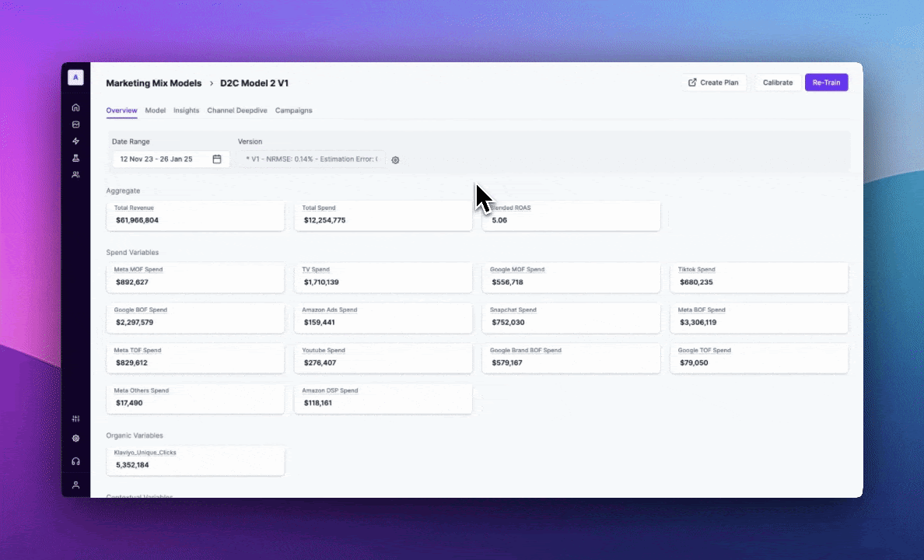This screenshot has height=560, width=924.
Task: Open settings gear in the sidebar
Action: (x=75, y=438)
